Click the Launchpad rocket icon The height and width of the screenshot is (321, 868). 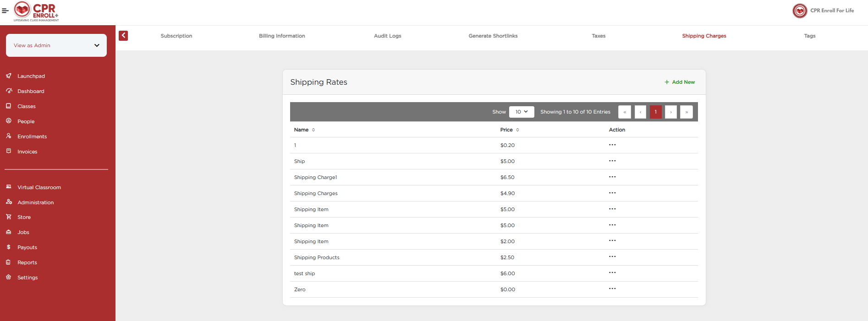(9, 76)
